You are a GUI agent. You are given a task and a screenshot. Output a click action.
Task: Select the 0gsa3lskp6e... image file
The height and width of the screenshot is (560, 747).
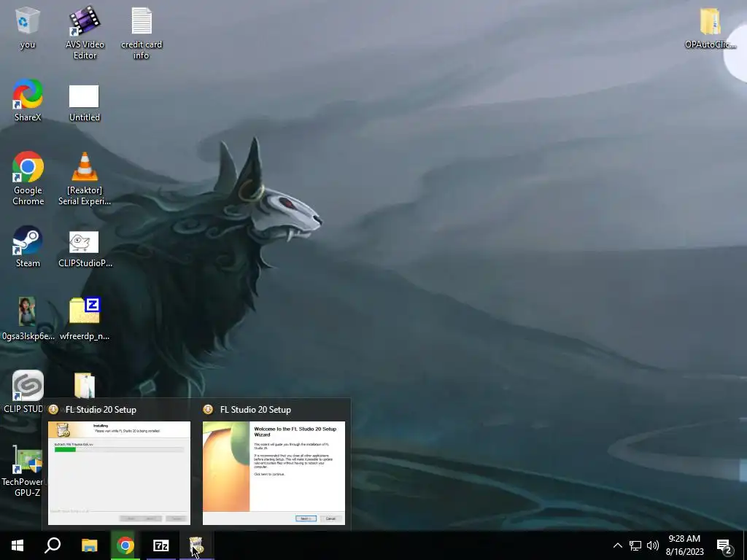coord(28,319)
